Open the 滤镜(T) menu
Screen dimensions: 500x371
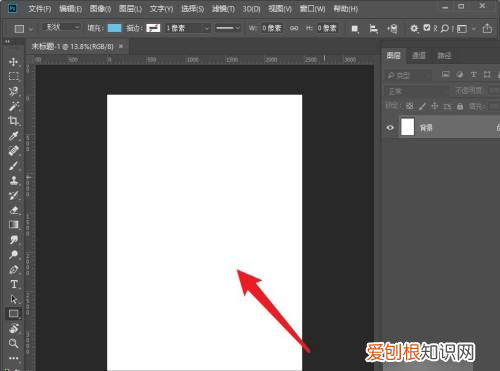click(x=223, y=9)
